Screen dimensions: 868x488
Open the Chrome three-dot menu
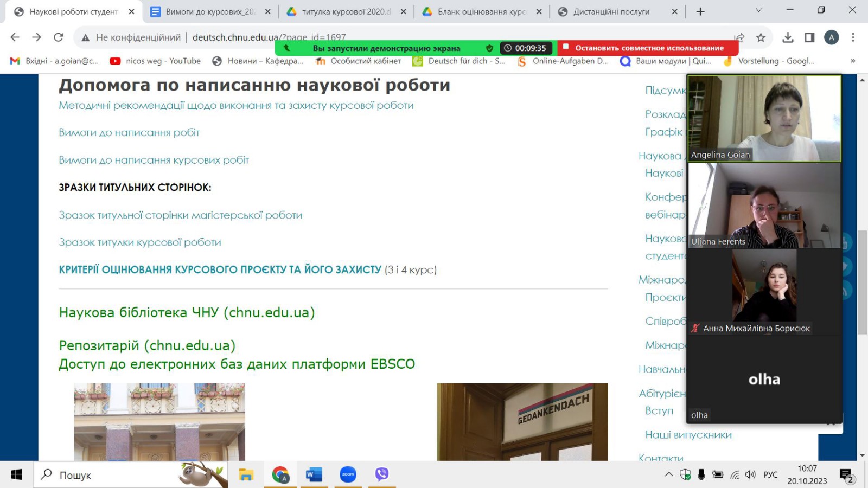point(853,37)
